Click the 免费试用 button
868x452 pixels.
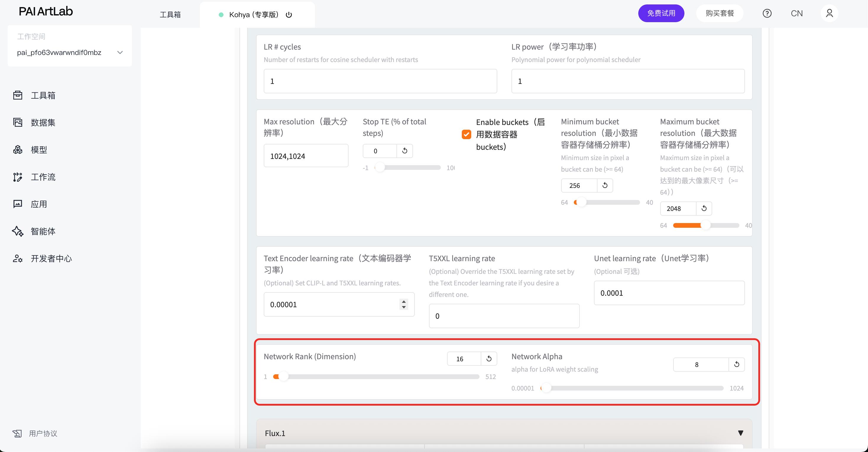click(x=661, y=14)
